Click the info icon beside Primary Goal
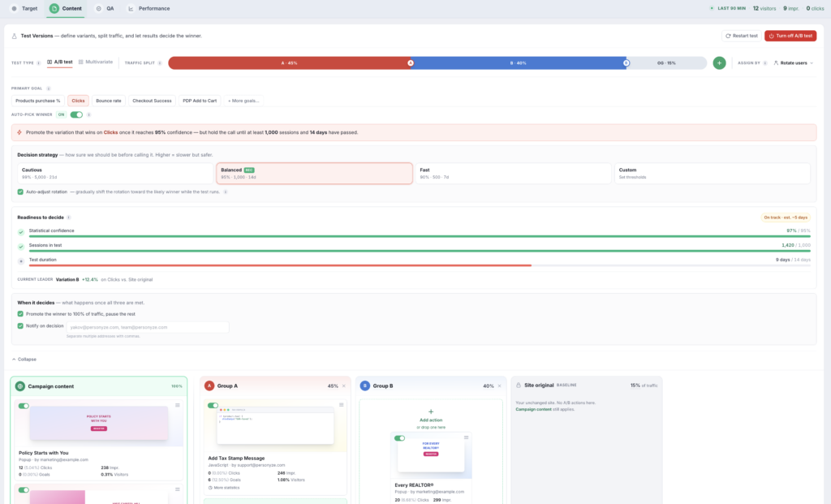This screenshot has width=831, height=504. point(48,88)
